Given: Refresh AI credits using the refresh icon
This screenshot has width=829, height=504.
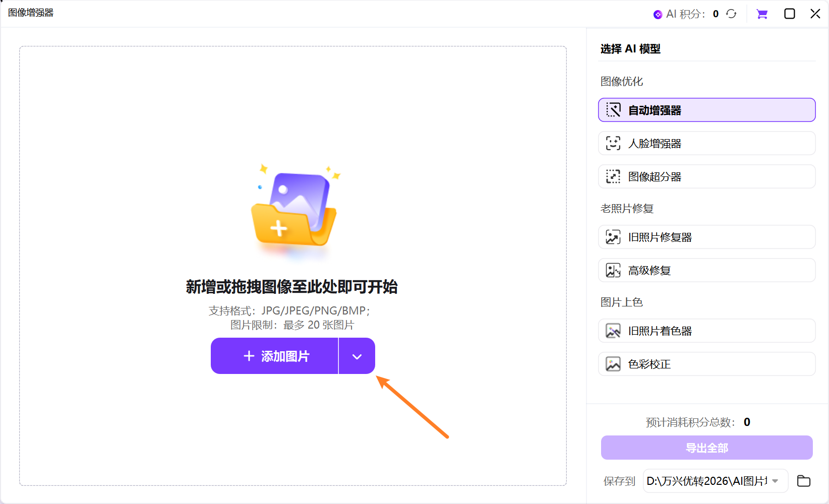Looking at the screenshot, I should (x=731, y=14).
